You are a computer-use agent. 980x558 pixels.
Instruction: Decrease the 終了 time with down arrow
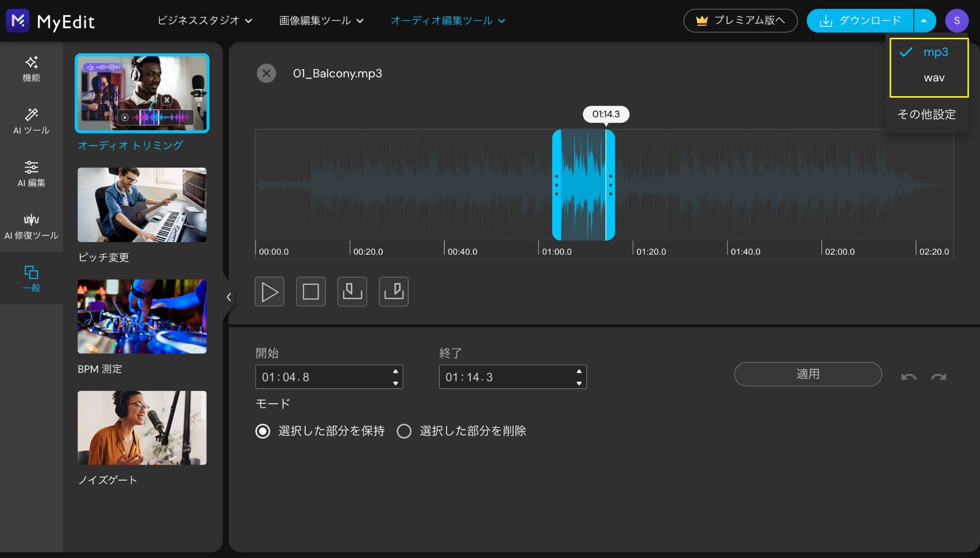pyautogui.click(x=579, y=383)
